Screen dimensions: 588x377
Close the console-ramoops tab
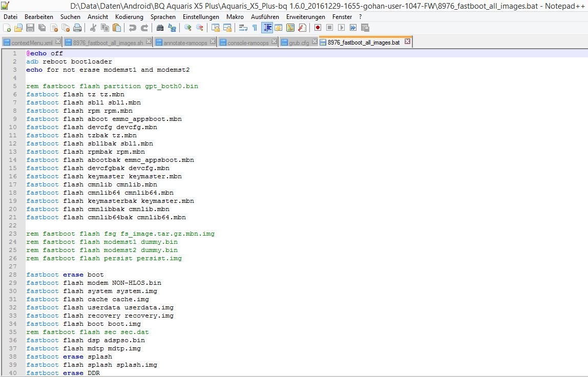tap(275, 41)
